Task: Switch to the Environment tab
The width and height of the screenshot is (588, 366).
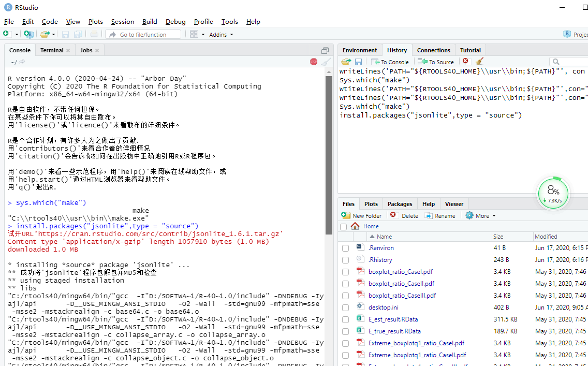Action: tap(360, 50)
